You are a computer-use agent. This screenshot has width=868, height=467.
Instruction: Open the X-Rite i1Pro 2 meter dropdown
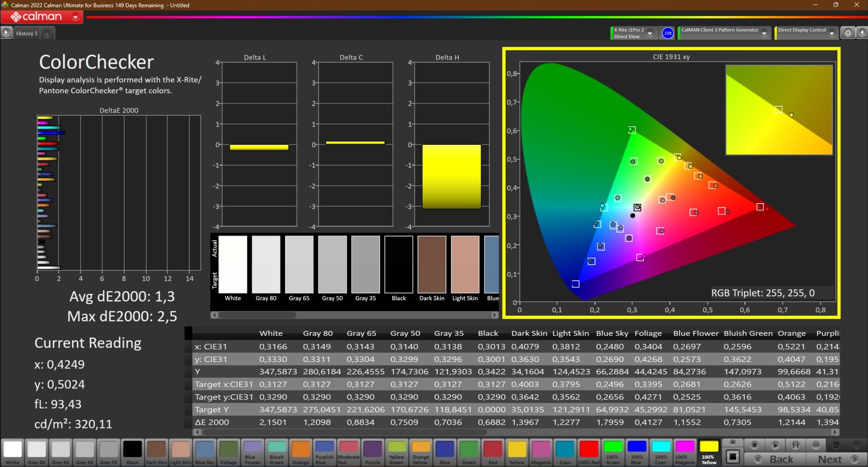(650, 33)
